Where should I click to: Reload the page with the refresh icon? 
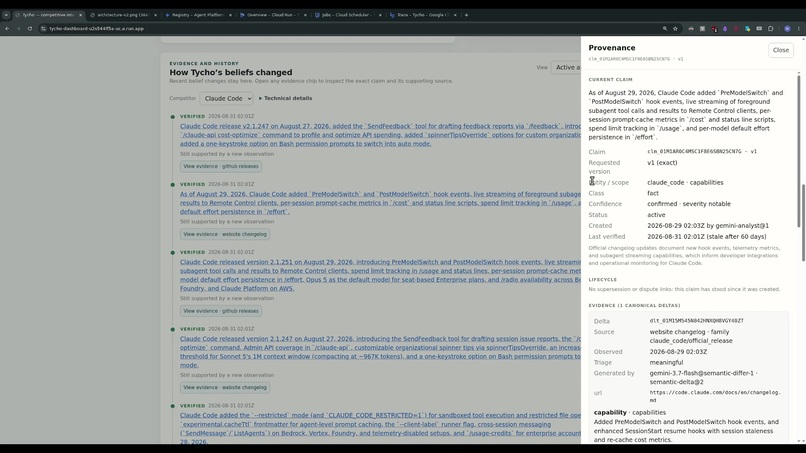30,29
